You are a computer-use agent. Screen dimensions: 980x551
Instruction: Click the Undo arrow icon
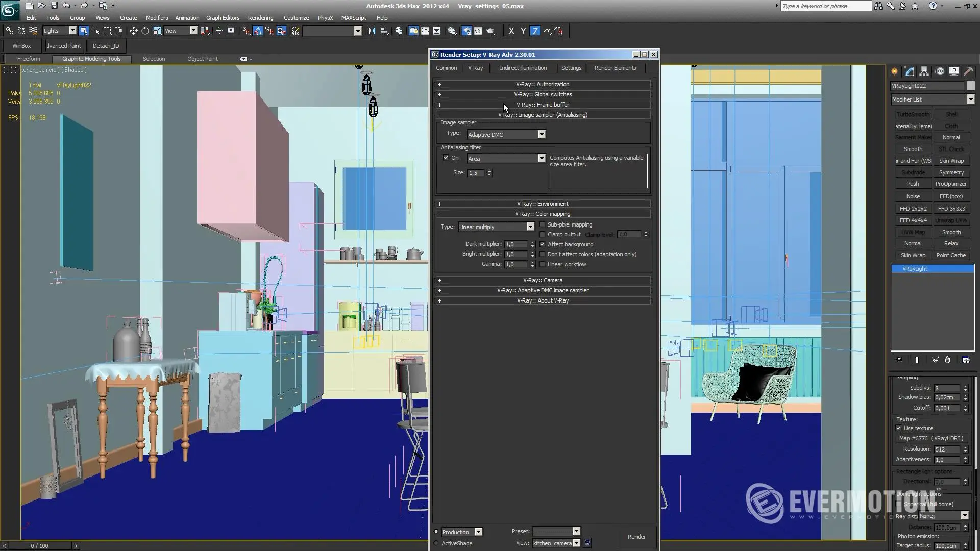coord(66,6)
